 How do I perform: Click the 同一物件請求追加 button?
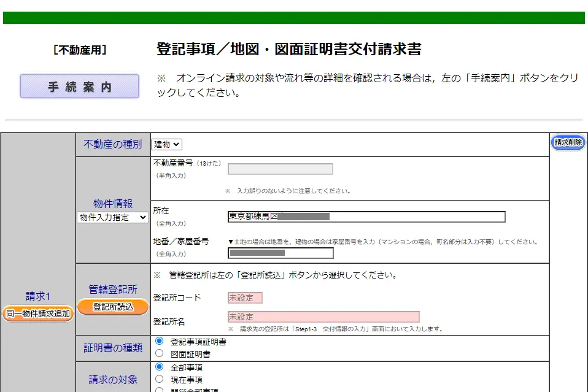click(37, 313)
